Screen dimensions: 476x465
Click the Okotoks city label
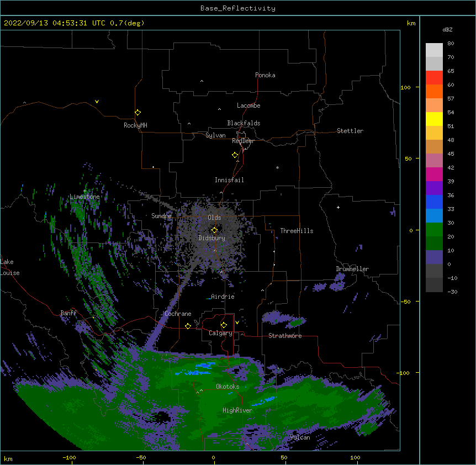pyautogui.click(x=228, y=387)
